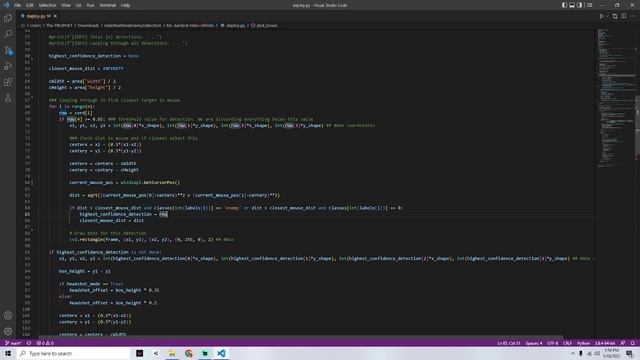Click the code minimap overview

[616, 98]
